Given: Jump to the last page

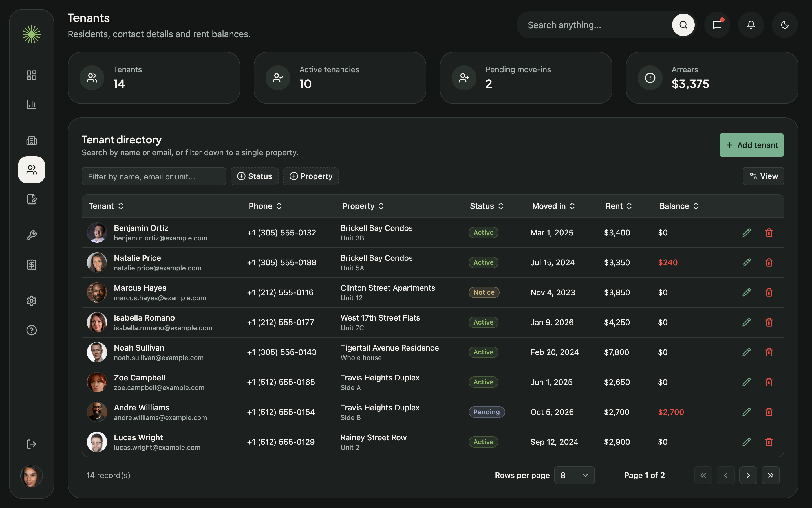Looking at the screenshot, I should (x=771, y=475).
